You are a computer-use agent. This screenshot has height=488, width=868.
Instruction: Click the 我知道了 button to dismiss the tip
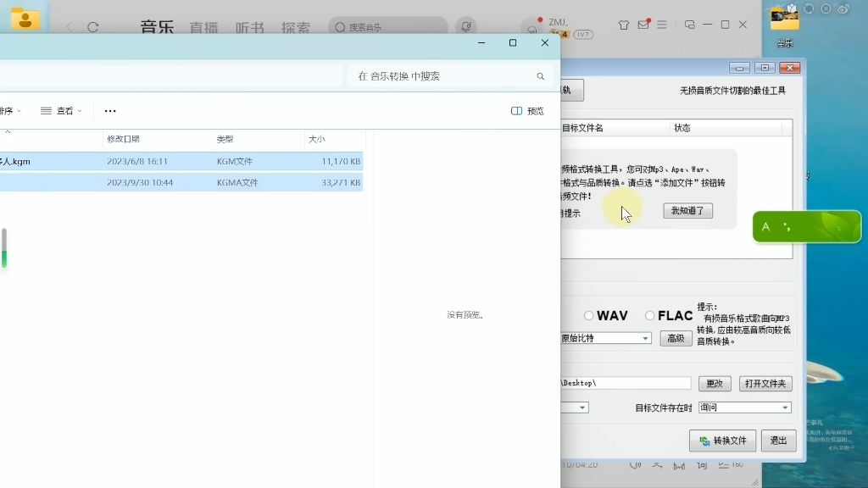[x=687, y=211]
